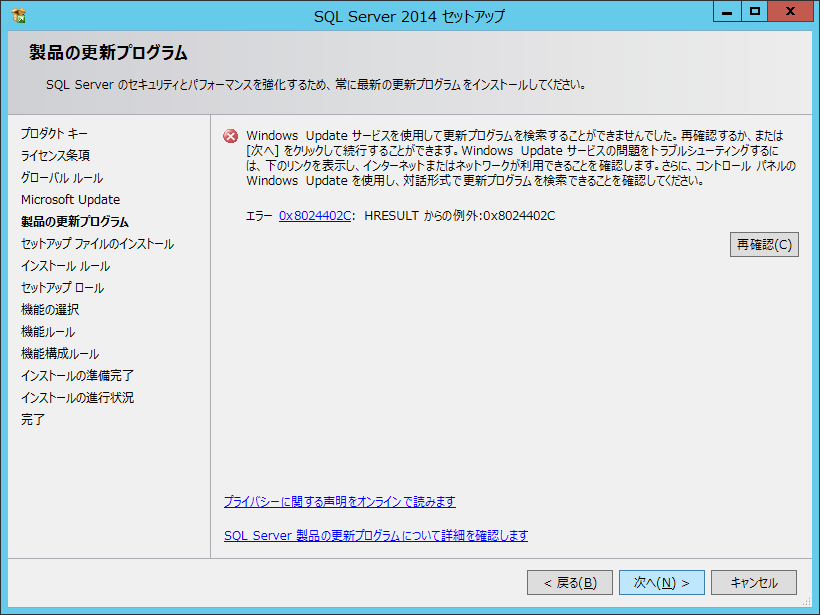Click the SQL Server setup title bar icon

18,16
